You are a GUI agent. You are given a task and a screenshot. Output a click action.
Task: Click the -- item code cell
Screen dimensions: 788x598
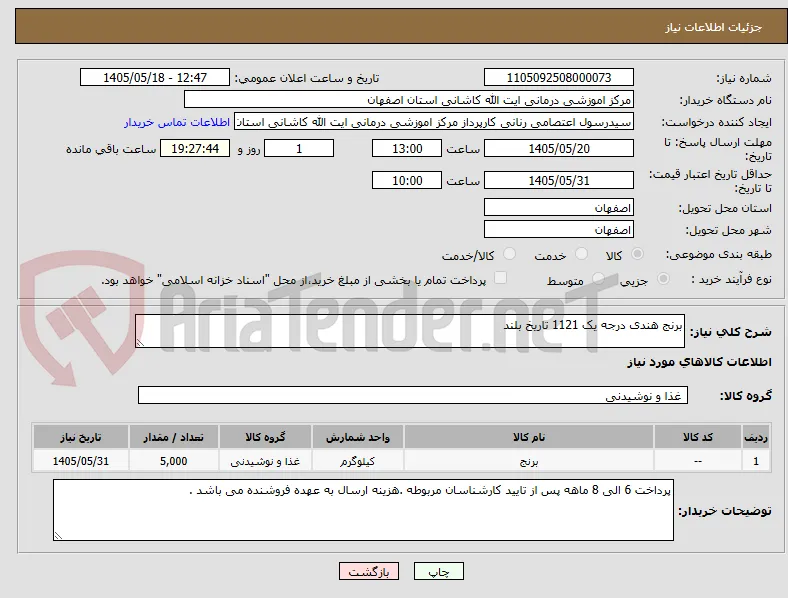pos(698,461)
